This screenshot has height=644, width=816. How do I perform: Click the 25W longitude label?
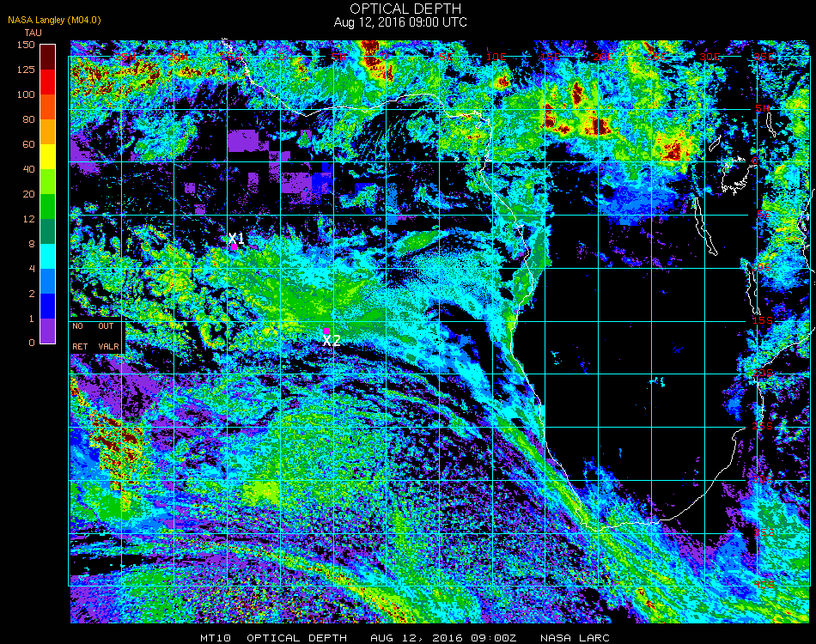(125, 57)
